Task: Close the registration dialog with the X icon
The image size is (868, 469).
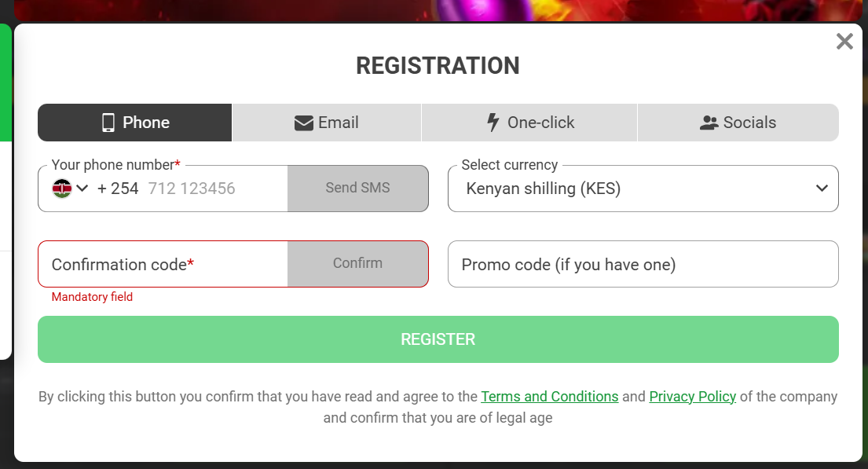Action: (x=844, y=41)
